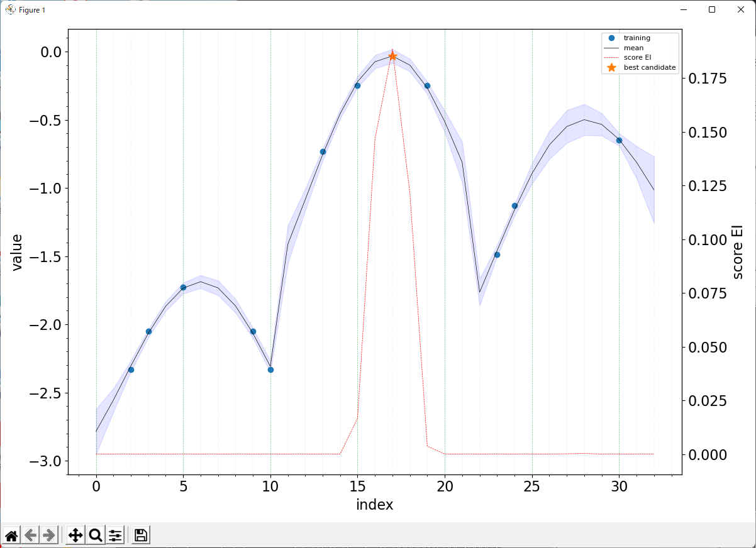756x548 pixels.
Task: Click the matplotlib icon in the title bar
Action: point(11,9)
